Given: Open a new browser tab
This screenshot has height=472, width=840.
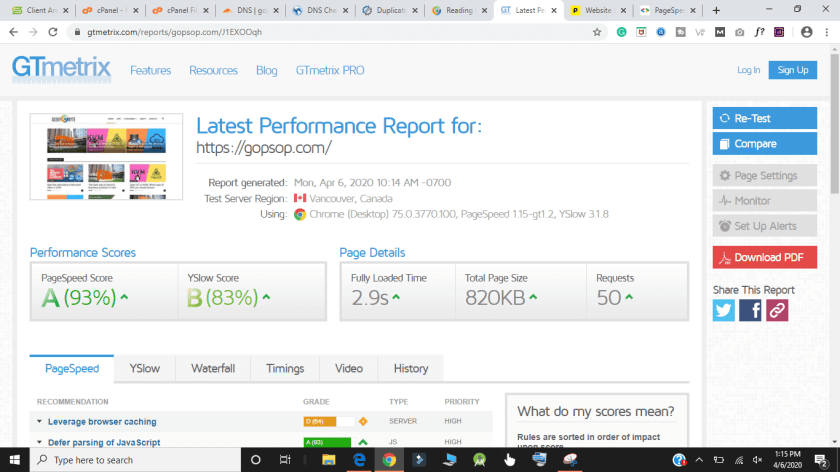Looking at the screenshot, I should [716, 10].
